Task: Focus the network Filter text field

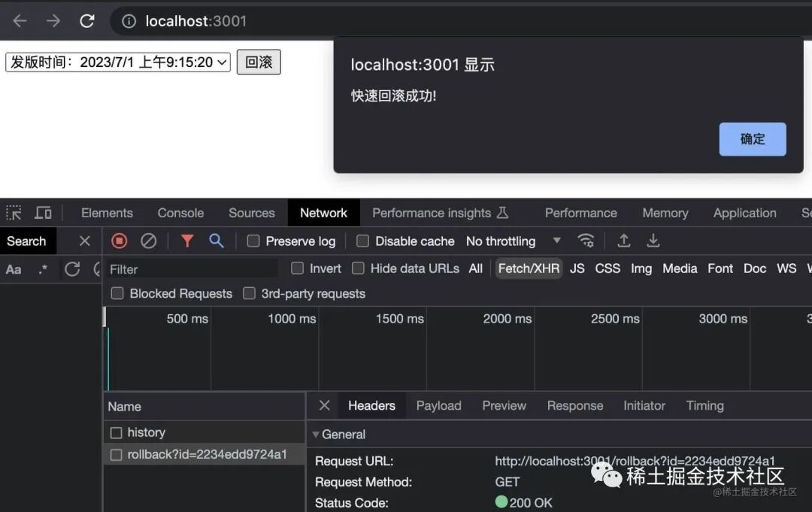Action: 192,269
